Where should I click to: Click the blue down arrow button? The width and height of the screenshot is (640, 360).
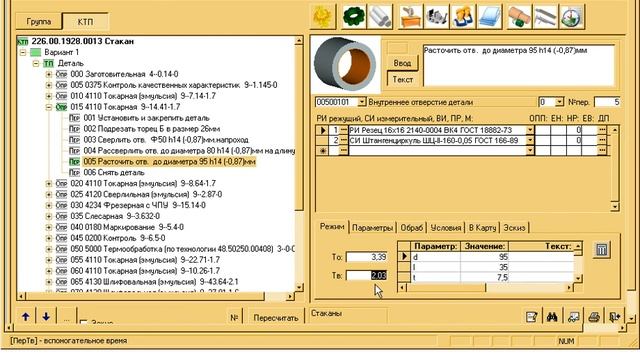[46, 316]
